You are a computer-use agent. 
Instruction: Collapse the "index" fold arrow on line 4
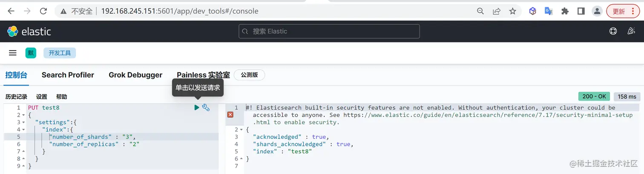pyautogui.click(x=23, y=130)
